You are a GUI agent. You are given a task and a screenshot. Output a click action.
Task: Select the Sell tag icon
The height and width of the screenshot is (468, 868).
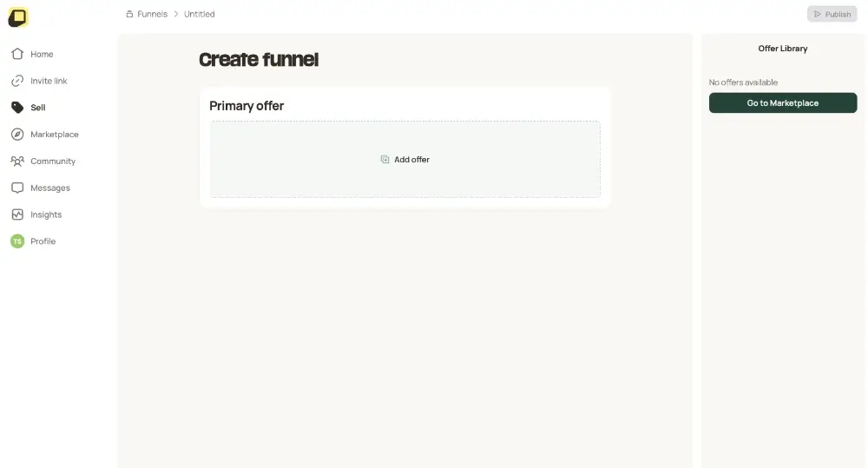coord(17,108)
